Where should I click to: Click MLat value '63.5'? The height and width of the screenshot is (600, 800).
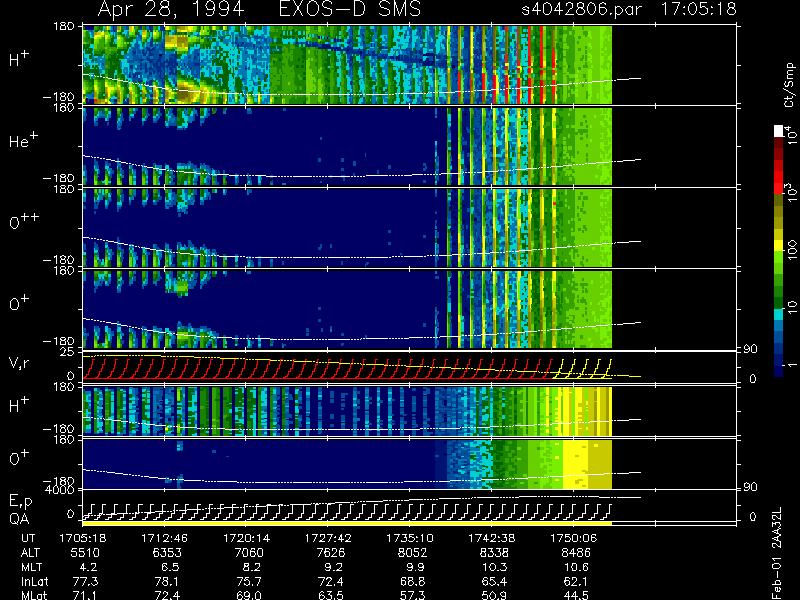coord(331,595)
